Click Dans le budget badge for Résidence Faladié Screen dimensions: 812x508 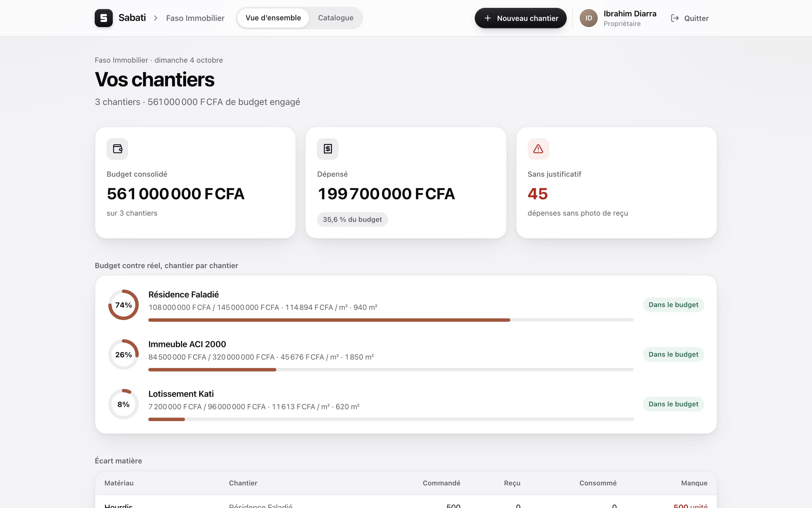tap(673, 305)
